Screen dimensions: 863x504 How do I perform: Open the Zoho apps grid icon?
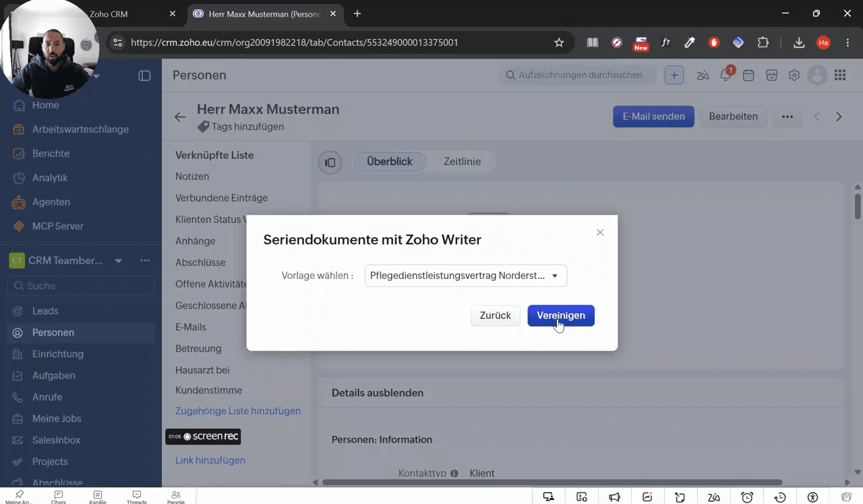coord(840,75)
